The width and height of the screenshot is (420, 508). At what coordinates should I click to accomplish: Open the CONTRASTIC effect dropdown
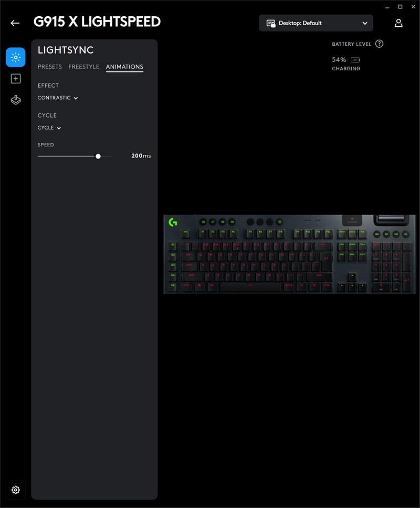pos(58,98)
